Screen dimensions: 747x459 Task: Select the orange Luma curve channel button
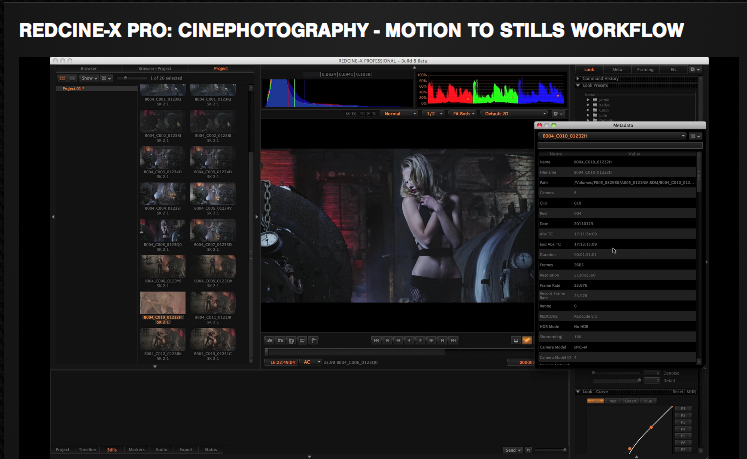[595, 401]
